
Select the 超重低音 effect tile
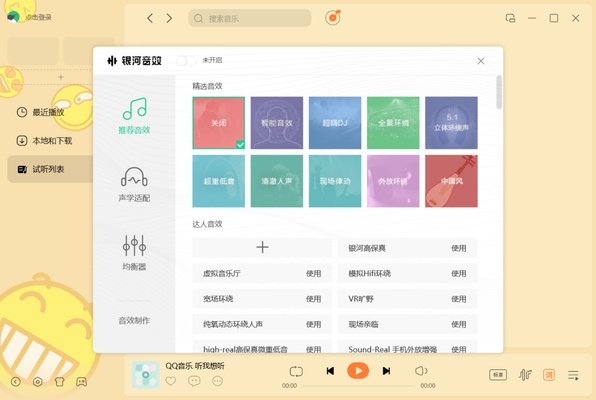(x=219, y=181)
